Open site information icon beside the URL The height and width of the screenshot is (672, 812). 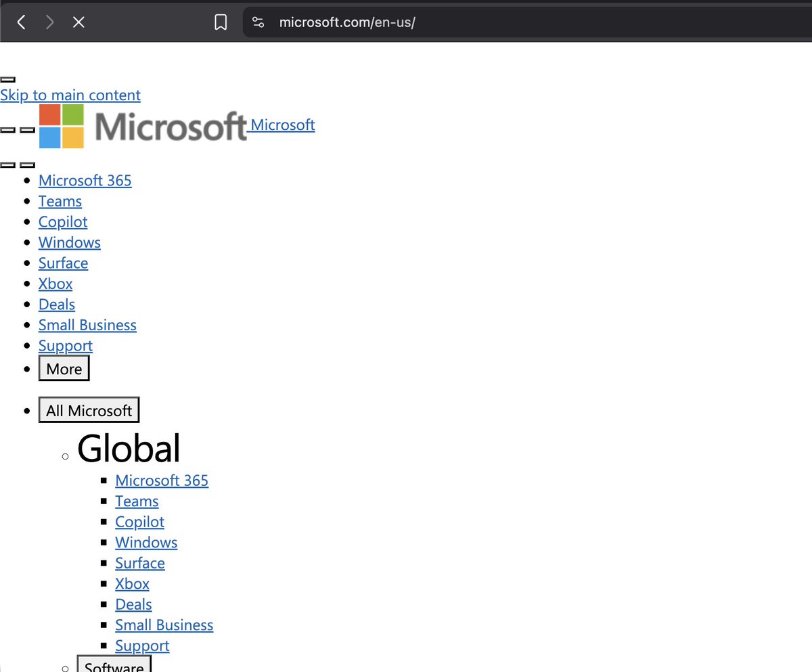coord(258,22)
